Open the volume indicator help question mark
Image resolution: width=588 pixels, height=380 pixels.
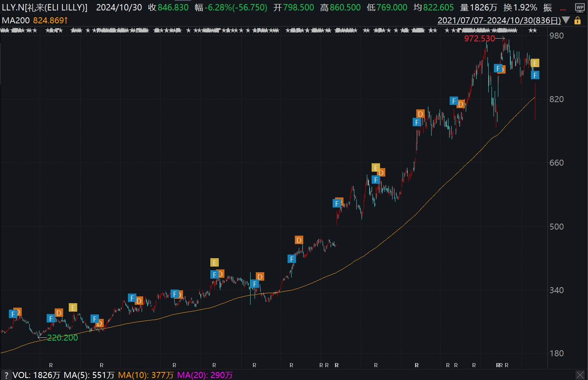click(x=6, y=375)
